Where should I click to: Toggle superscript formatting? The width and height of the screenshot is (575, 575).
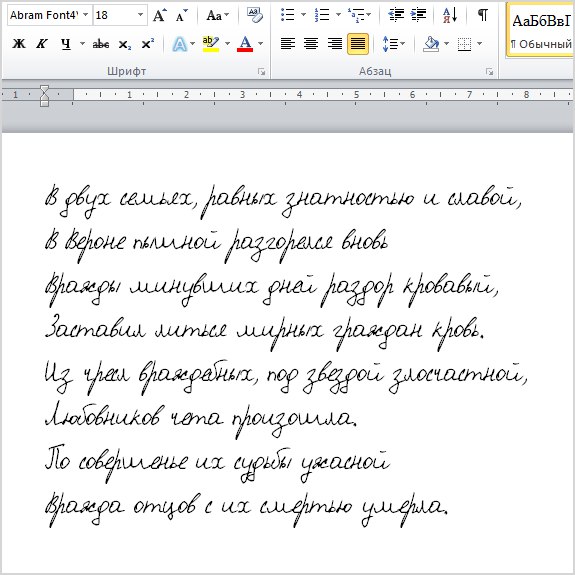point(147,44)
